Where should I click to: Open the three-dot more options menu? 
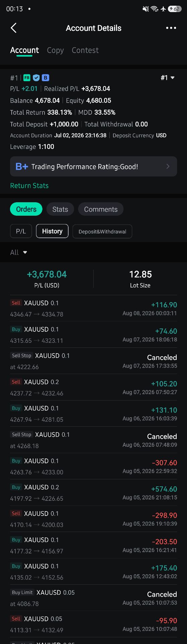pyautogui.click(x=171, y=28)
